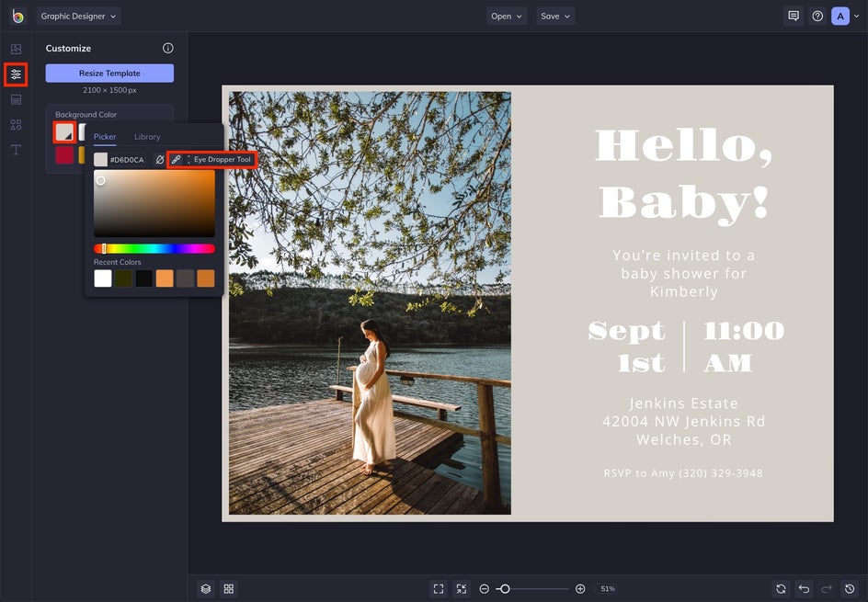Click the selected background color swatch
The height and width of the screenshot is (602, 868).
tap(64, 132)
